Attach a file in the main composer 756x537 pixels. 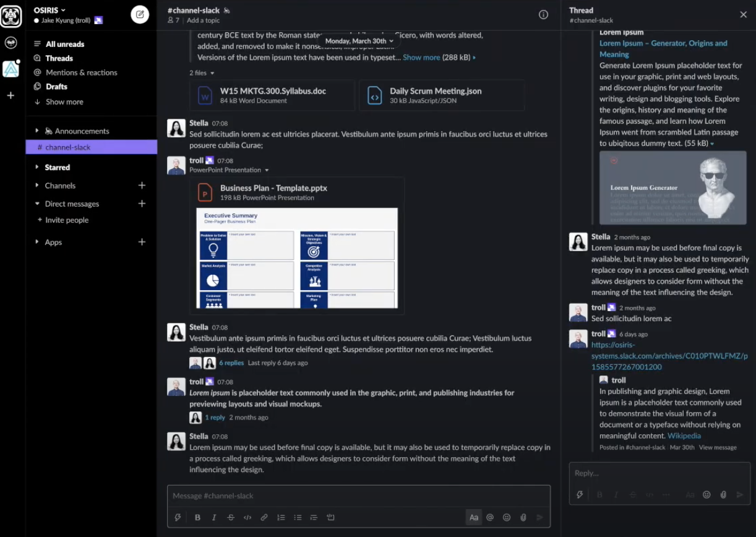(x=523, y=518)
